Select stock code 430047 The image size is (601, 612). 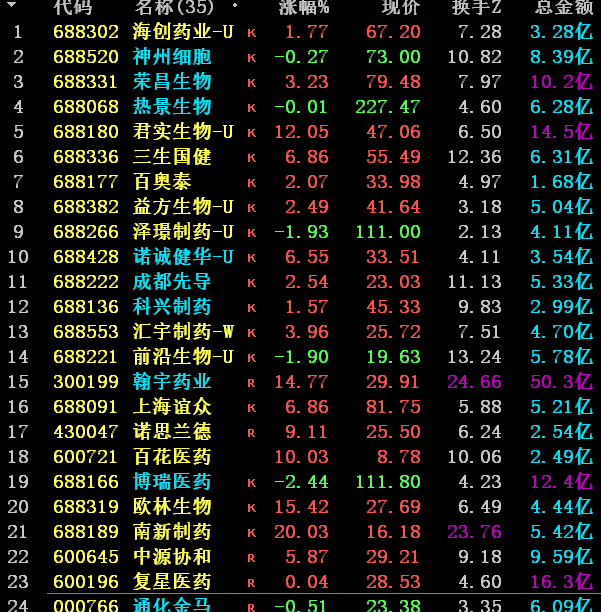[86, 432]
